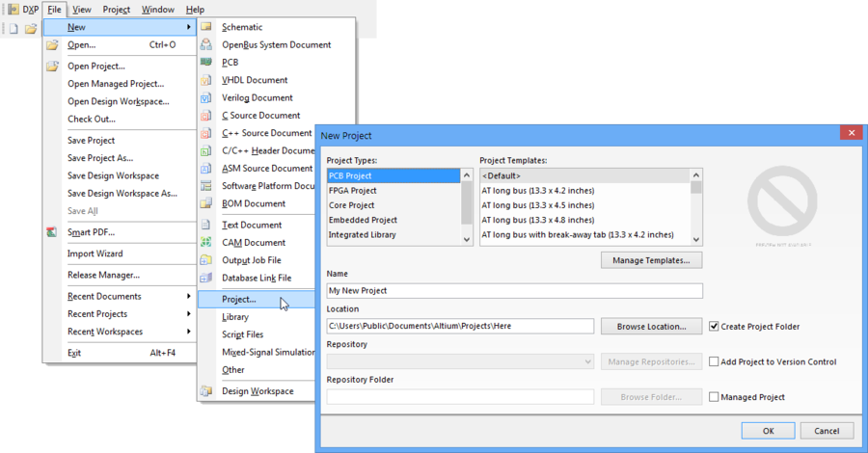The height and width of the screenshot is (453, 868).
Task: Click the Open Project folder icon
Action: pyautogui.click(x=52, y=66)
